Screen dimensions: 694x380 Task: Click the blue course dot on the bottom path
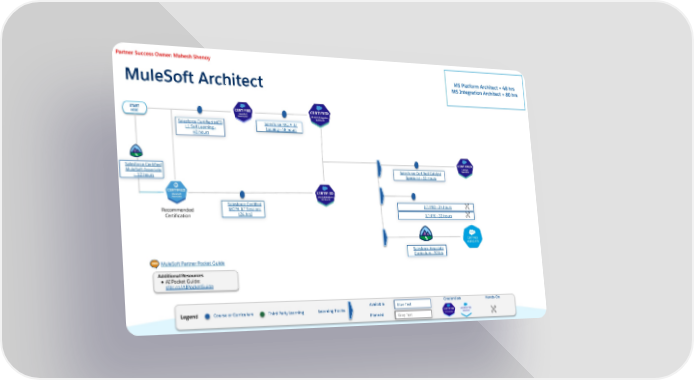[242, 195]
